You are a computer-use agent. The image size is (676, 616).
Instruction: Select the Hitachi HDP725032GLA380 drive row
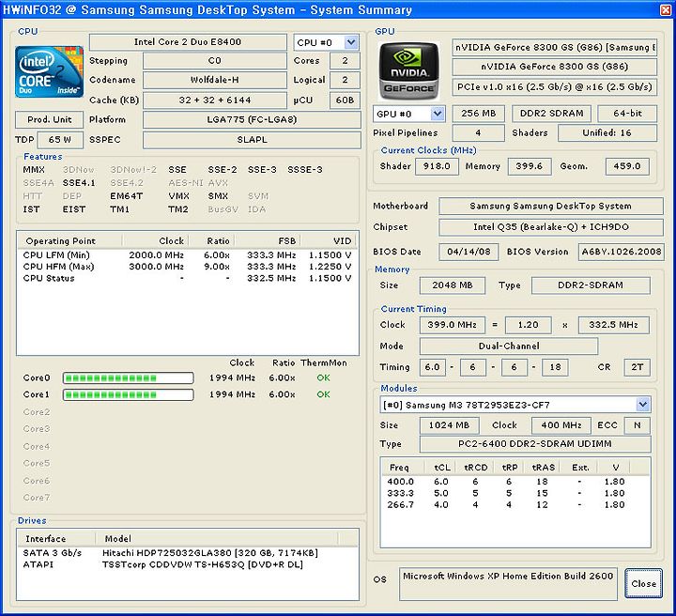pos(187,553)
